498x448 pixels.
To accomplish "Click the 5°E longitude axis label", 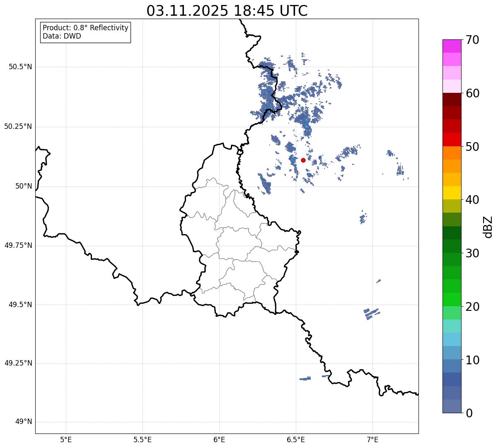I will pos(66,439).
